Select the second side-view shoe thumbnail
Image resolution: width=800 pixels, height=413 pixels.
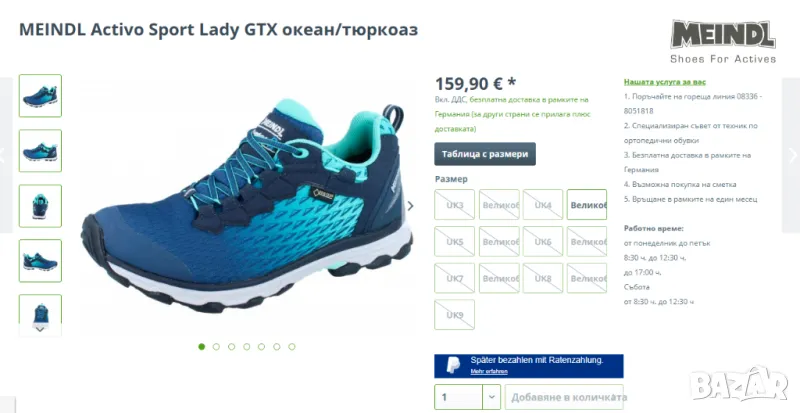pos(40,151)
